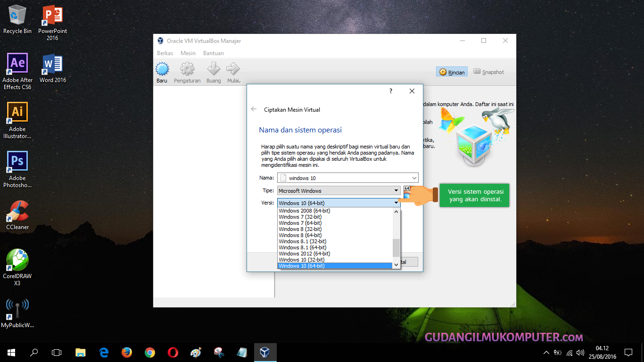The height and width of the screenshot is (362, 644).
Task: Click the taskbar search icon
Action: click(34, 352)
